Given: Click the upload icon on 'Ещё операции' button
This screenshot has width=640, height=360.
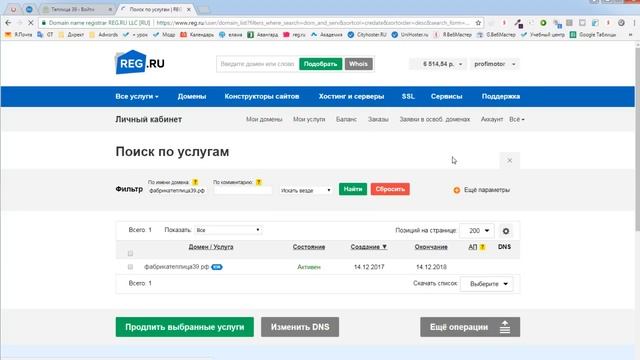Looking at the screenshot, I should pyautogui.click(x=505, y=327).
